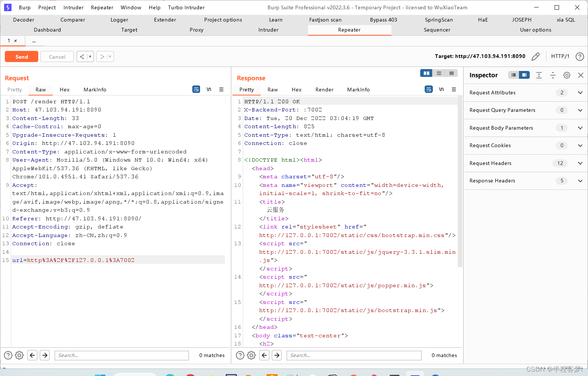Open request search settings gear
This screenshot has height=376, width=588.
[x=19, y=355]
